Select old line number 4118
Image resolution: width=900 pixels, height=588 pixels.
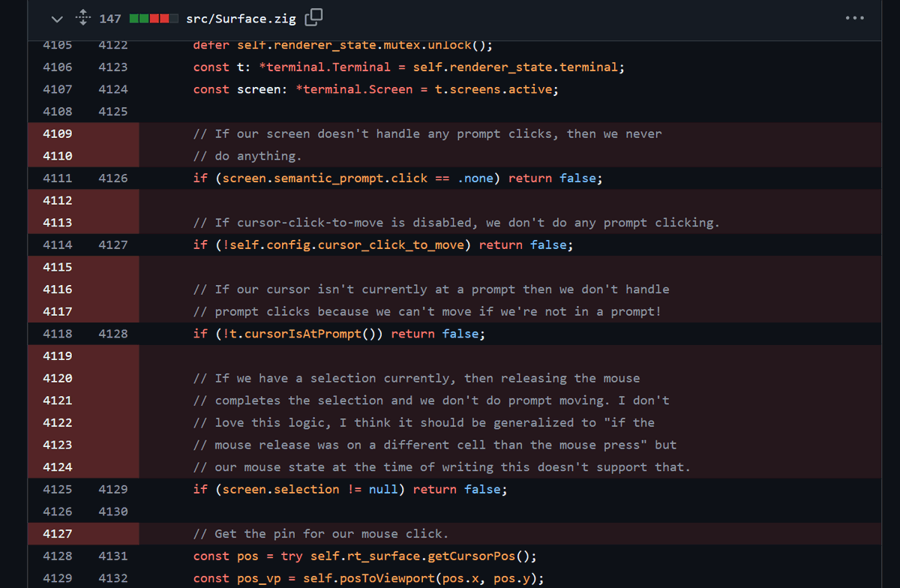(x=58, y=334)
